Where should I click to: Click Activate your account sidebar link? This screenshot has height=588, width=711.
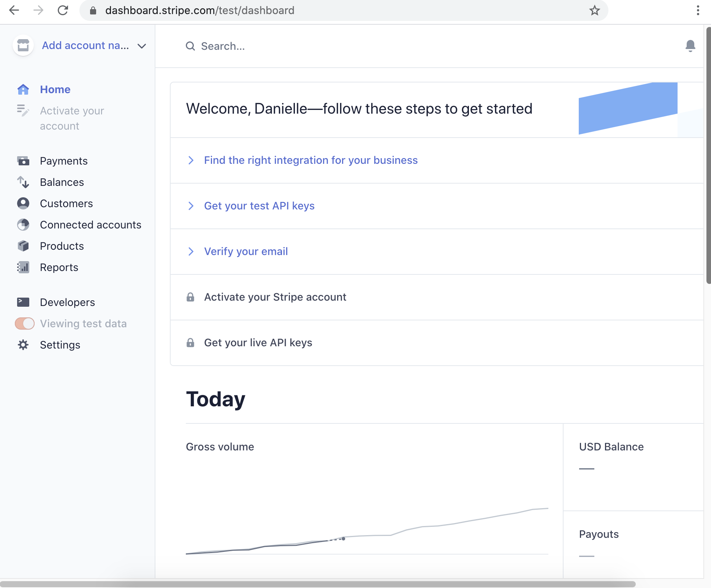point(72,118)
